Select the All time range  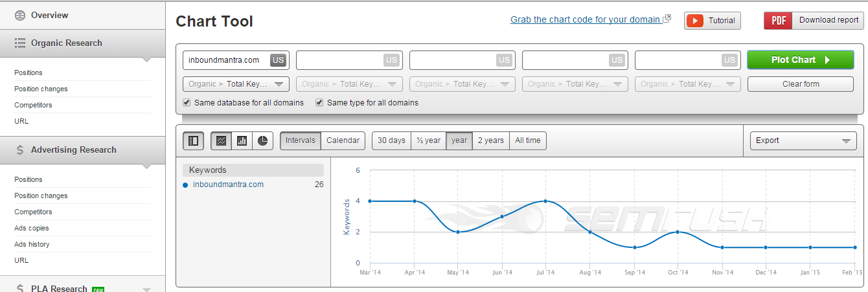pos(528,140)
